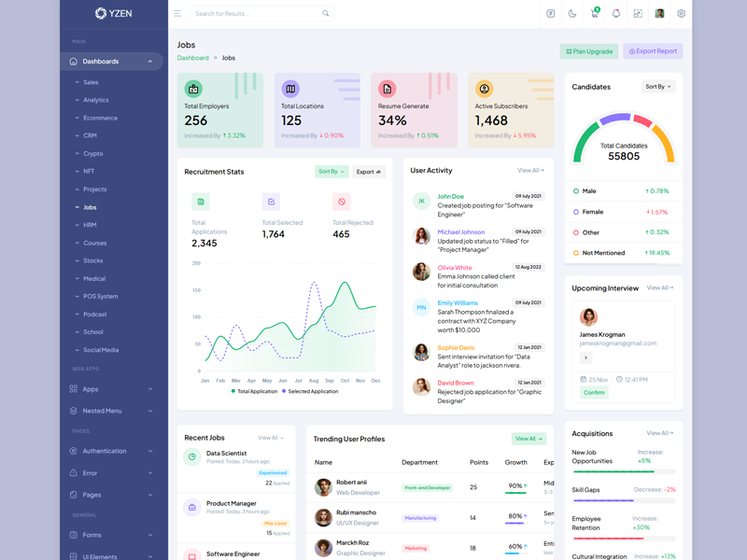Click the Total Employers card icon
The image size is (747, 560).
(x=193, y=89)
